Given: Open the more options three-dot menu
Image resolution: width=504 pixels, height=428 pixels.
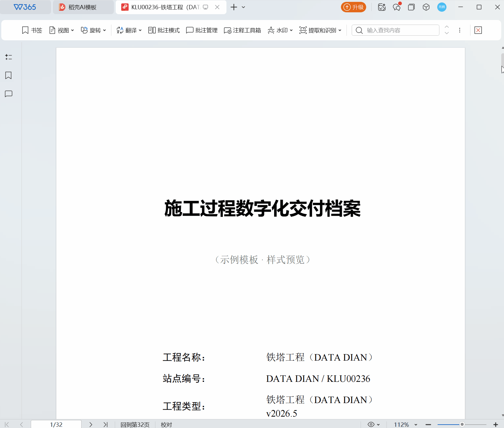Looking at the screenshot, I should point(460,30).
